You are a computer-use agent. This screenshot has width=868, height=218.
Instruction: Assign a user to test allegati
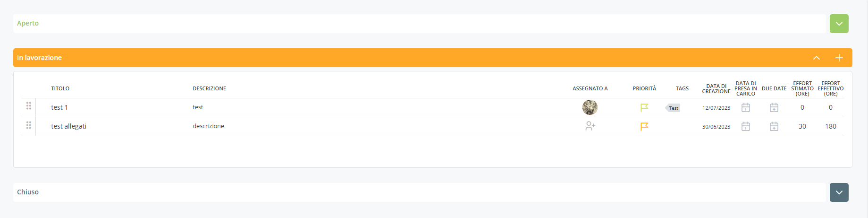tap(590, 126)
